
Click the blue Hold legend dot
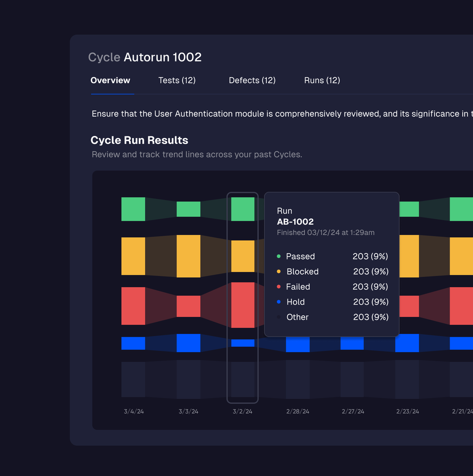[279, 302]
